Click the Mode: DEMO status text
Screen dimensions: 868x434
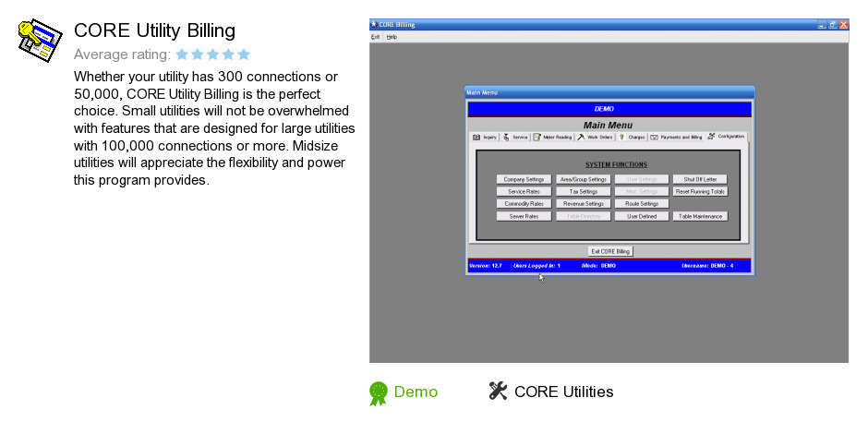(598, 266)
